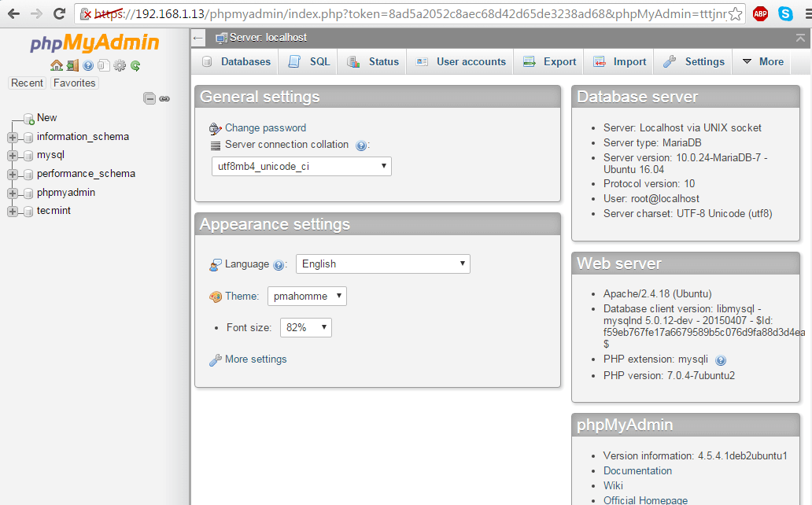812x505 pixels.
Task: Switch to the Databases tab
Action: (x=235, y=61)
